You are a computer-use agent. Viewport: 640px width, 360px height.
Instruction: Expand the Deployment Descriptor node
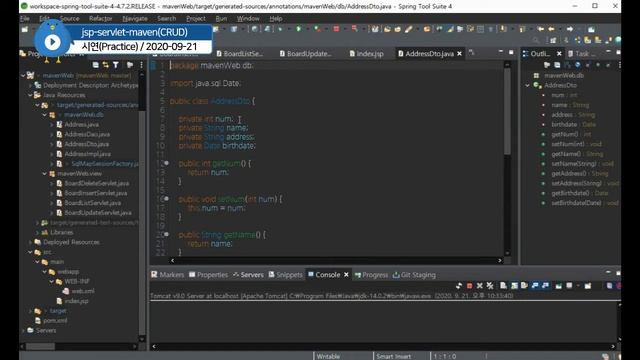click(x=31, y=85)
